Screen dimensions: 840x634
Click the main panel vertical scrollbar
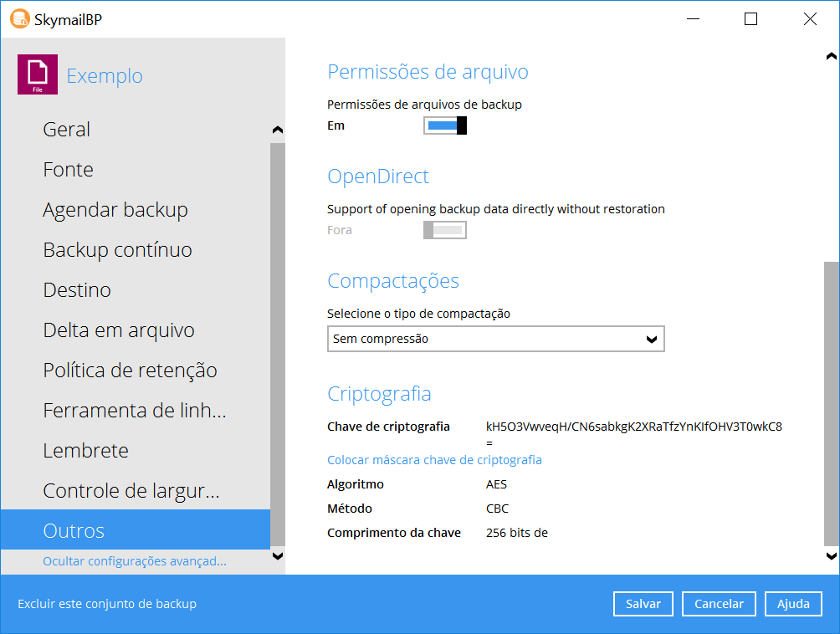coord(831,401)
